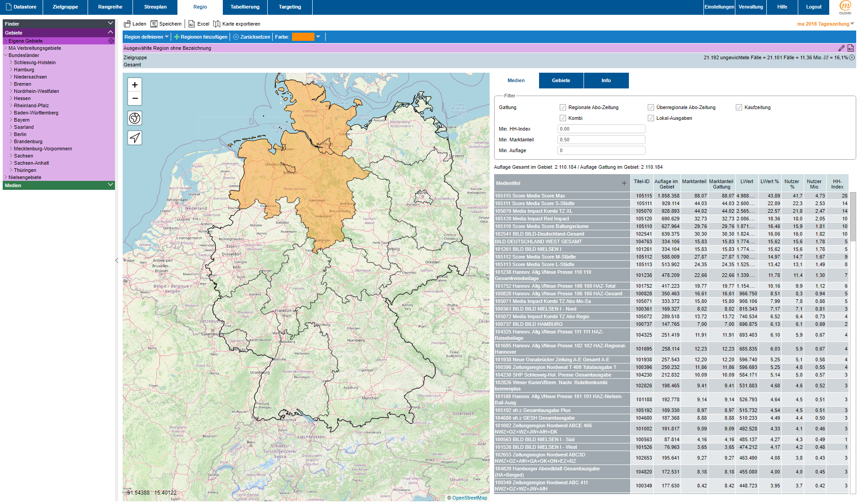This screenshot has height=504, width=858.
Task: Click the Speichern save icon
Action: tap(154, 24)
